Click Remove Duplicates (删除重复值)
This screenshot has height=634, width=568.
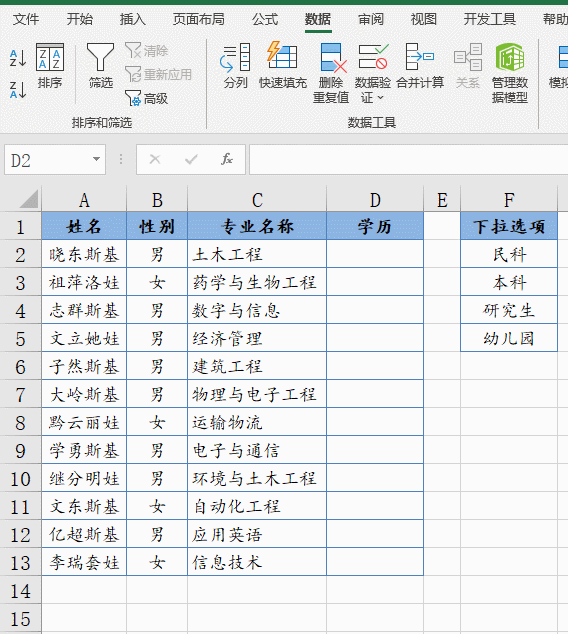331,73
